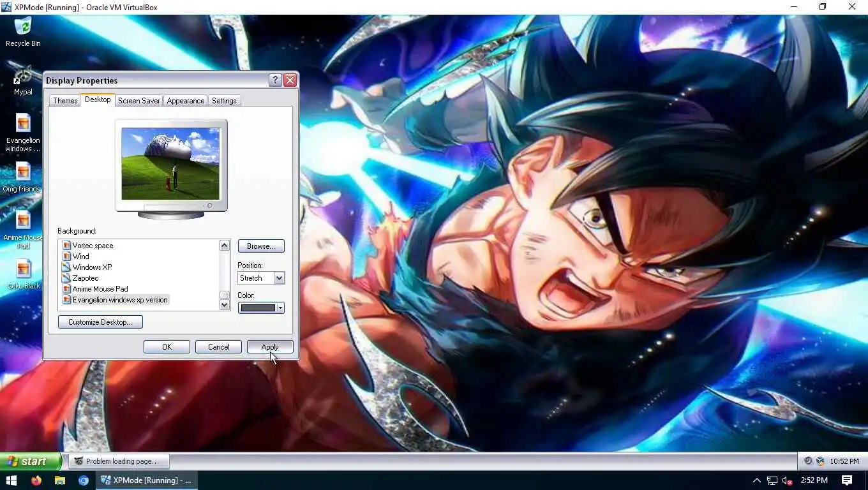Click the XPMode Running host taskbar item
The height and width of the screenshot is (490, 868).
(147, 480)
